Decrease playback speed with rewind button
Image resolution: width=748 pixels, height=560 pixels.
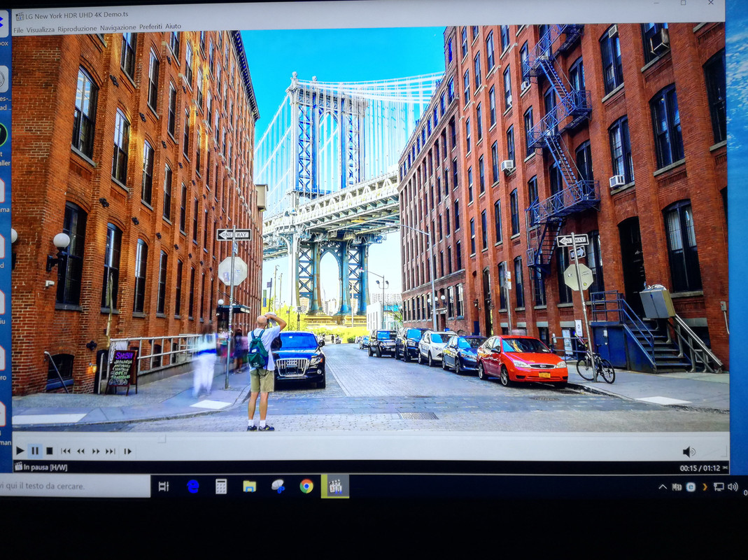tap(80, 451)
